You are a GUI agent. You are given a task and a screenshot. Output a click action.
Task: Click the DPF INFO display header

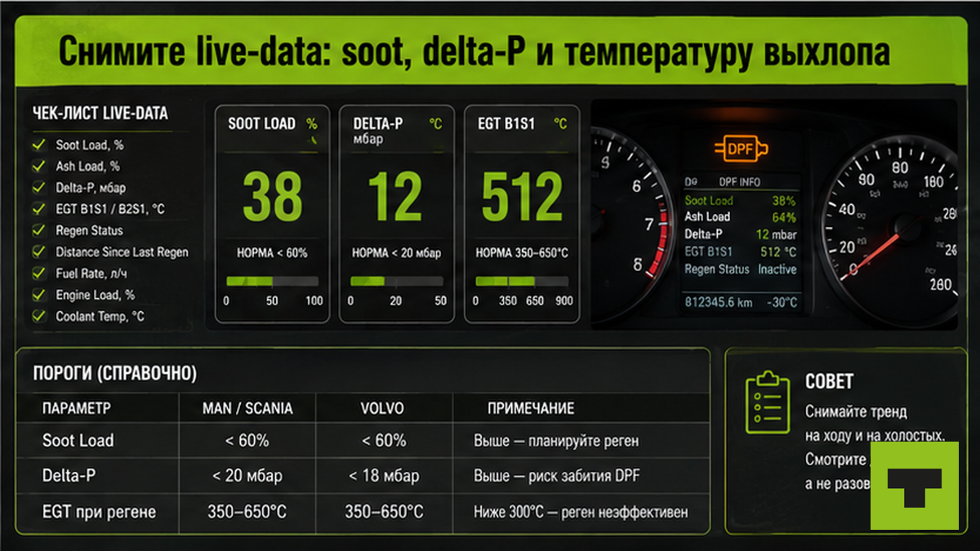coord(739,182)
